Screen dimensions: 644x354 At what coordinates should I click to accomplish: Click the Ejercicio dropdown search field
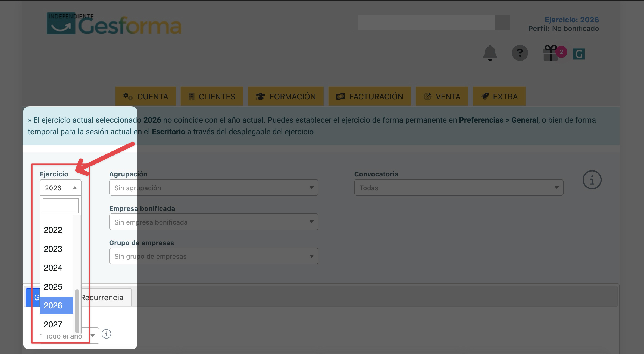(x=60, y=206)
